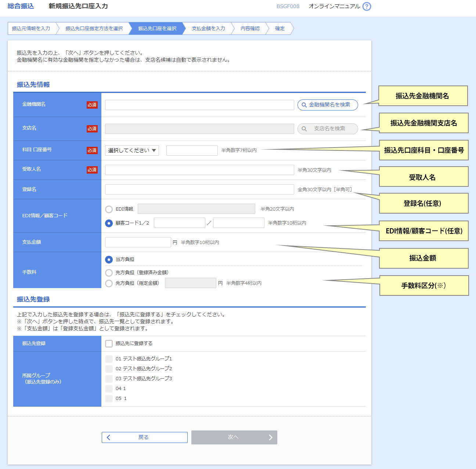Click the 受取人名 input field

(x=199, y=170)
